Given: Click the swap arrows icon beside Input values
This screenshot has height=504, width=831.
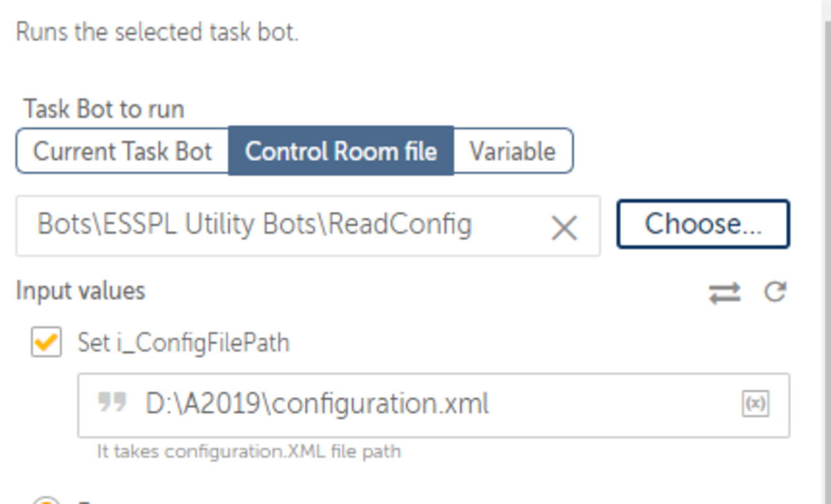Looking at the screenshot, I should pyautogui.click(x=725, y=293).
